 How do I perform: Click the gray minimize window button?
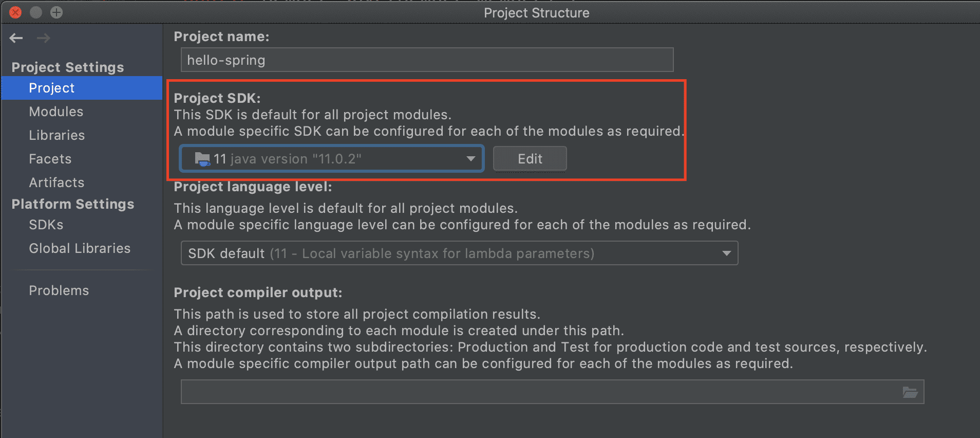click(36, 12)
